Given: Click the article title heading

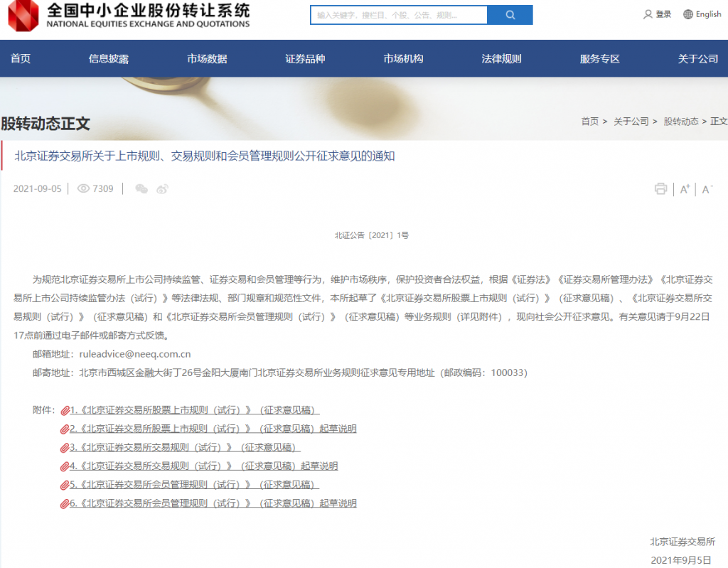Looking at the screenshot, I should [204, 156].
